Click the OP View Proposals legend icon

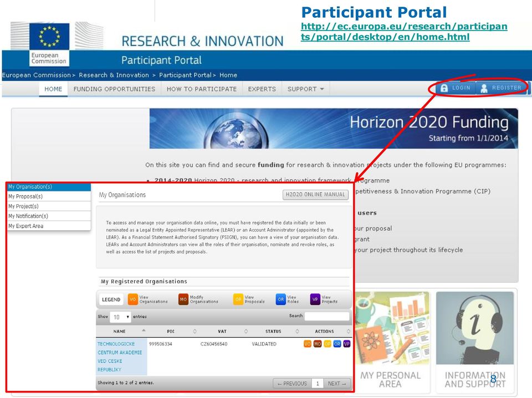tap(238, 299)
